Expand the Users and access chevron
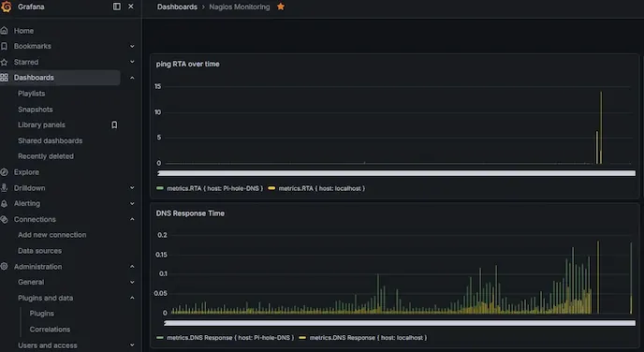Screen dimensions: 644x352 click(x=132, y=345)
